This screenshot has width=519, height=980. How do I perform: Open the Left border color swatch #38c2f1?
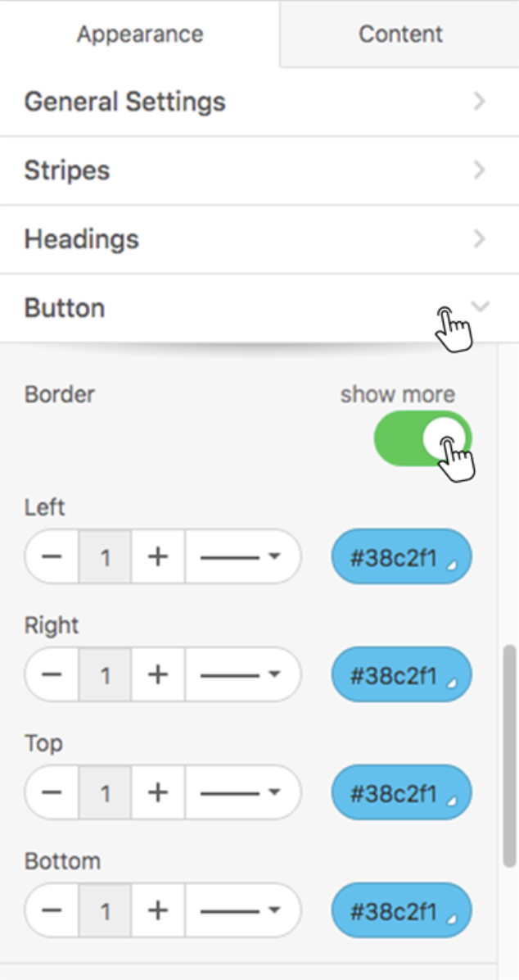point(402,556)
